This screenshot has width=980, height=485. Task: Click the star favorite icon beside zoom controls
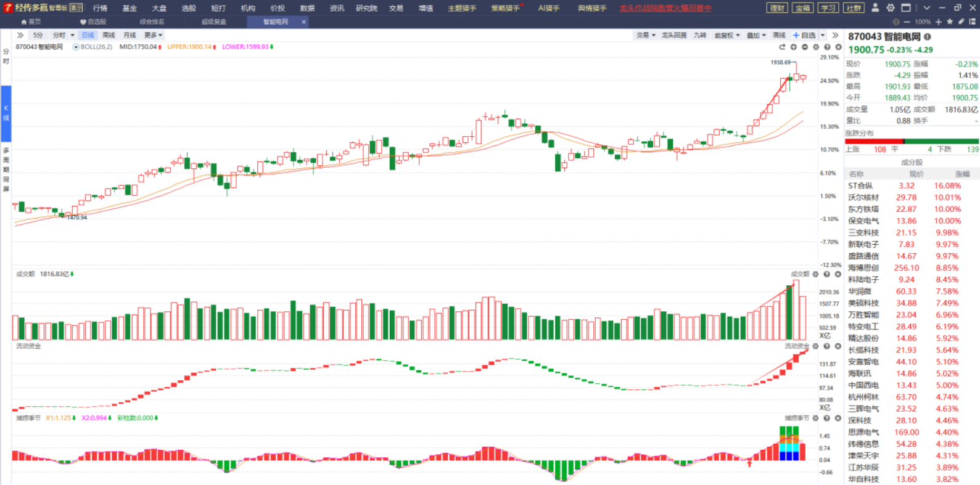click(950, 22)
